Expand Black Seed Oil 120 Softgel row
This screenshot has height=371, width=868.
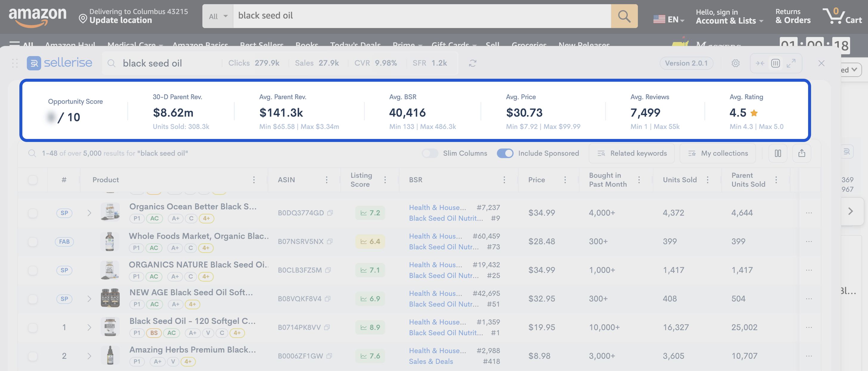tap(89, 327)
